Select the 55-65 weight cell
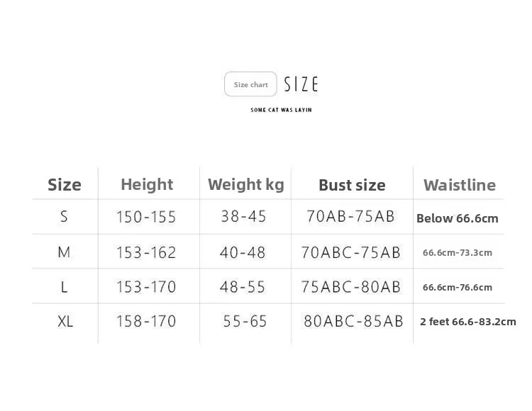This screenshot has width=532, height=411. 245,321
